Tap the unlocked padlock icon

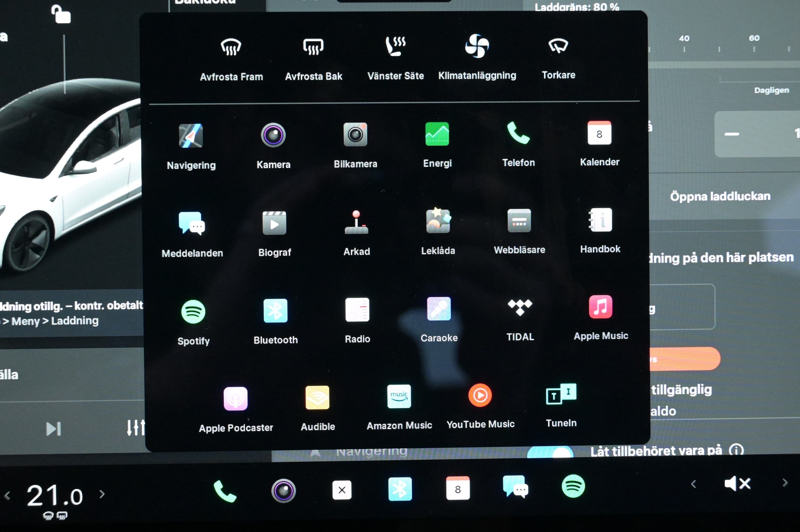[61, 14]
